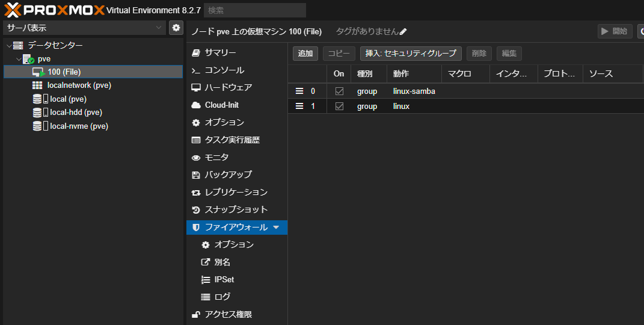
Task: Click the 動作 column header
Action: coord(414,74)
